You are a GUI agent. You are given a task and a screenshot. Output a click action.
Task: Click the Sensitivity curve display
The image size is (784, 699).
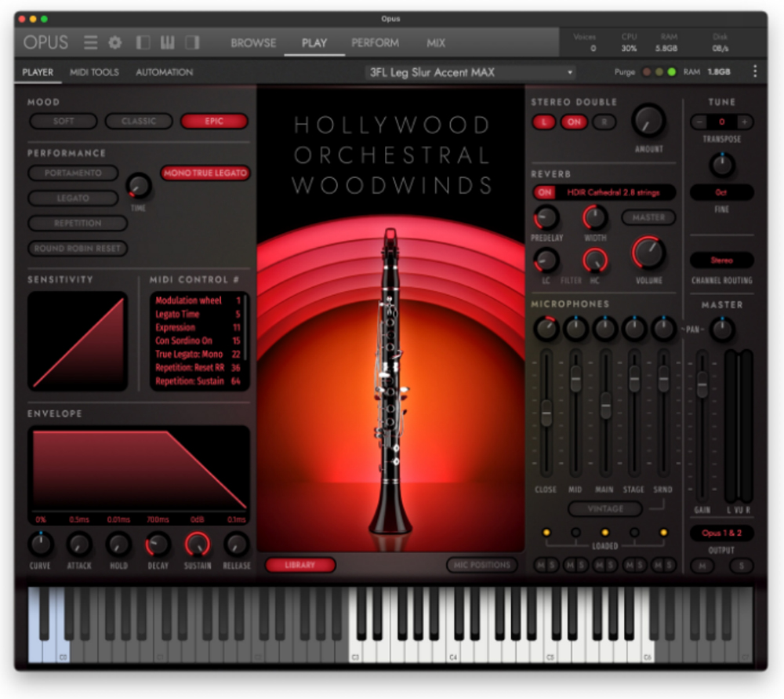(x=78, y=341)
